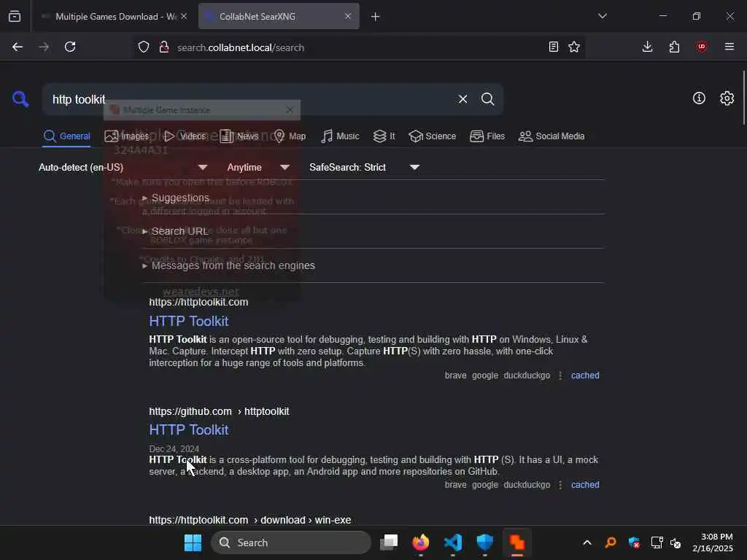Switch to News category
This screenshot has height=560, width=747.
click(x=239, y=136)
